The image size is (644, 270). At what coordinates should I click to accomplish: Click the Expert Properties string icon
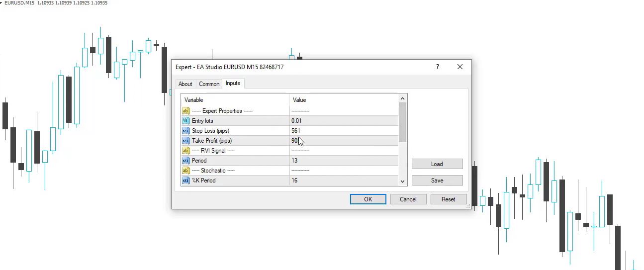[186, 111]
